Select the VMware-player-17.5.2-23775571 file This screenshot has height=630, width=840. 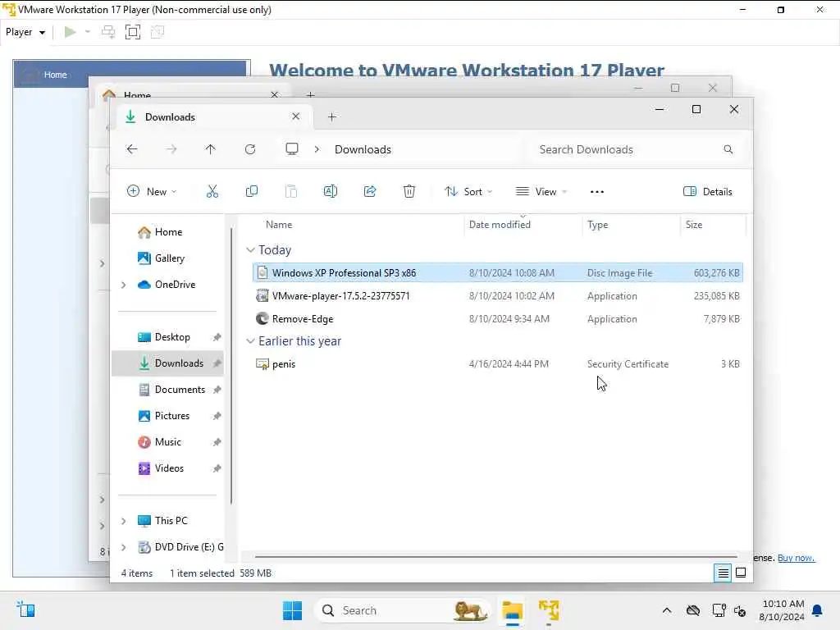coord(498,295)
